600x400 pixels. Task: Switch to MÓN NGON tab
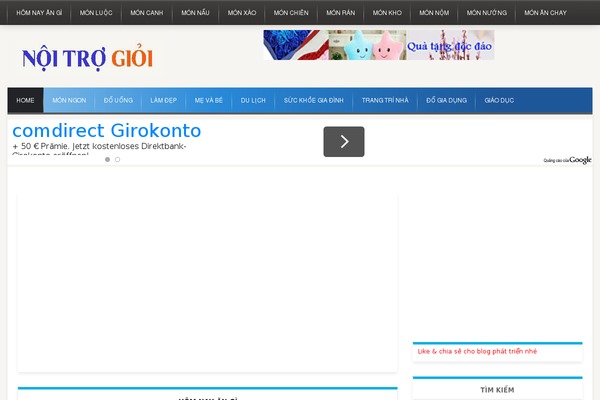[69, 100]
